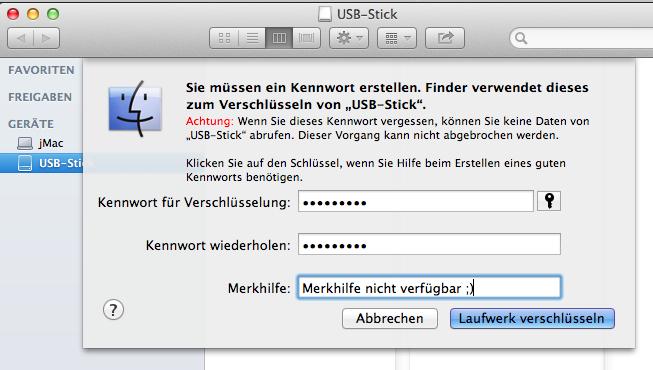Viewport: 653px width, 370px height.
Task: Select the column view button
Action: (279, 38)
